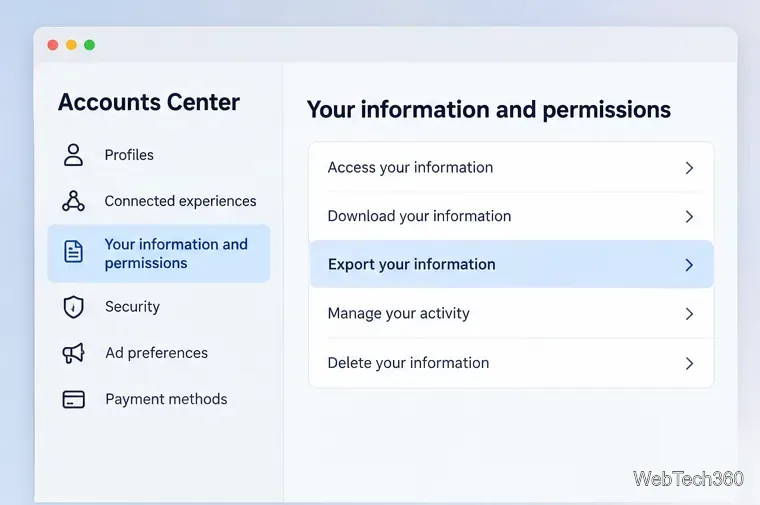Click the Your information and permissions page heading
Image resolution: width=760 pixels, height=505 pixels.
coord(489,110)
